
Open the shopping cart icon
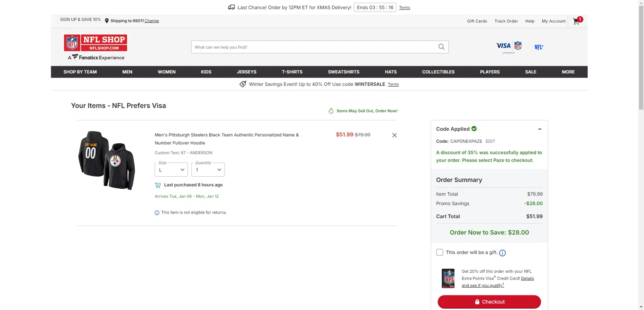[x=576, y=21]
